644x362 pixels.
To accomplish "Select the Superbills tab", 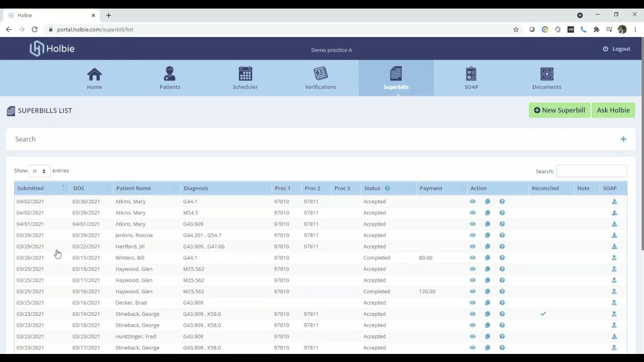I will point(396,78).
